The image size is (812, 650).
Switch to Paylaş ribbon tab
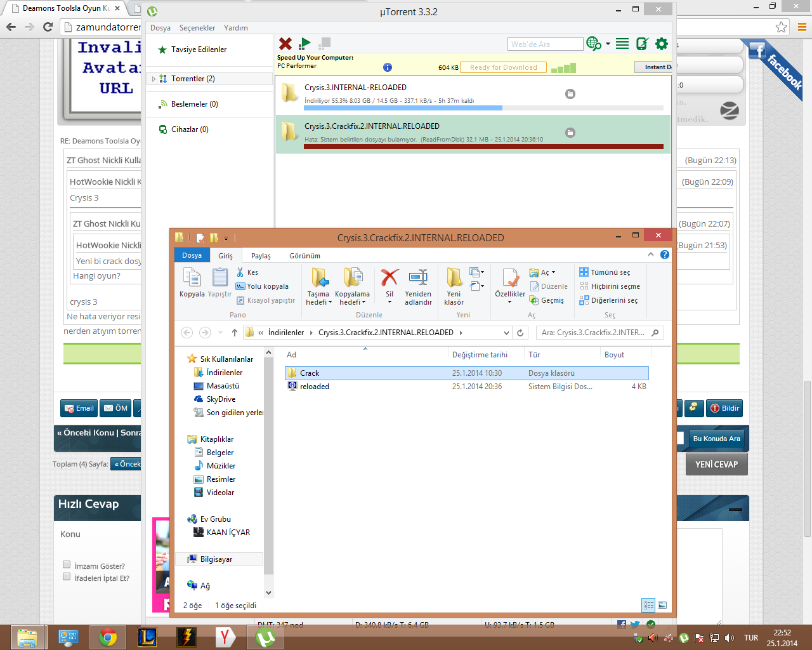coord(261,256)
